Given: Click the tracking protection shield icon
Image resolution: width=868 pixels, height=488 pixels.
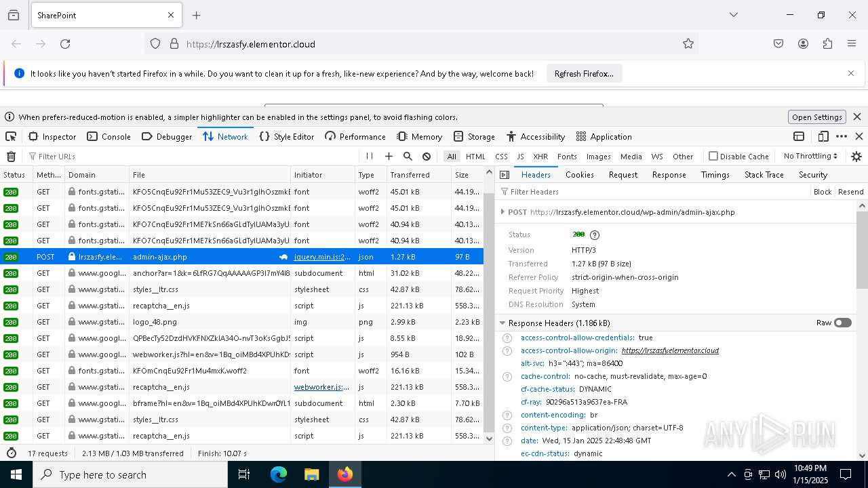Looking at the screenshot, I should (155, 44).
